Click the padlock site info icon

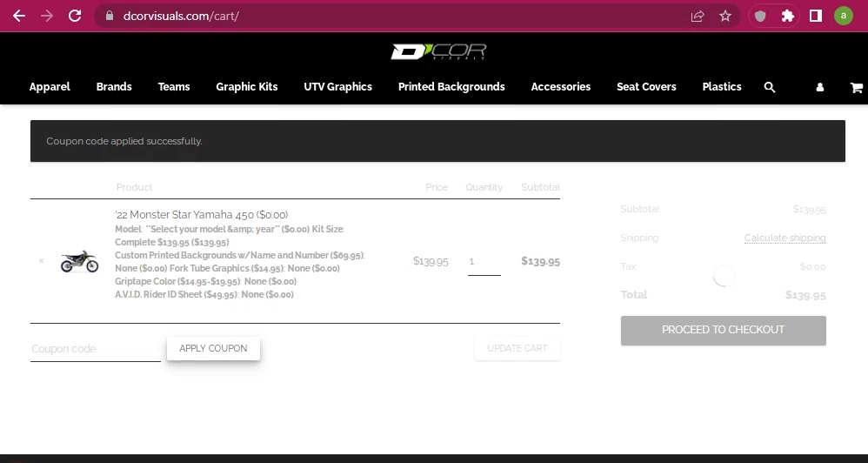(x=110, y=16)
